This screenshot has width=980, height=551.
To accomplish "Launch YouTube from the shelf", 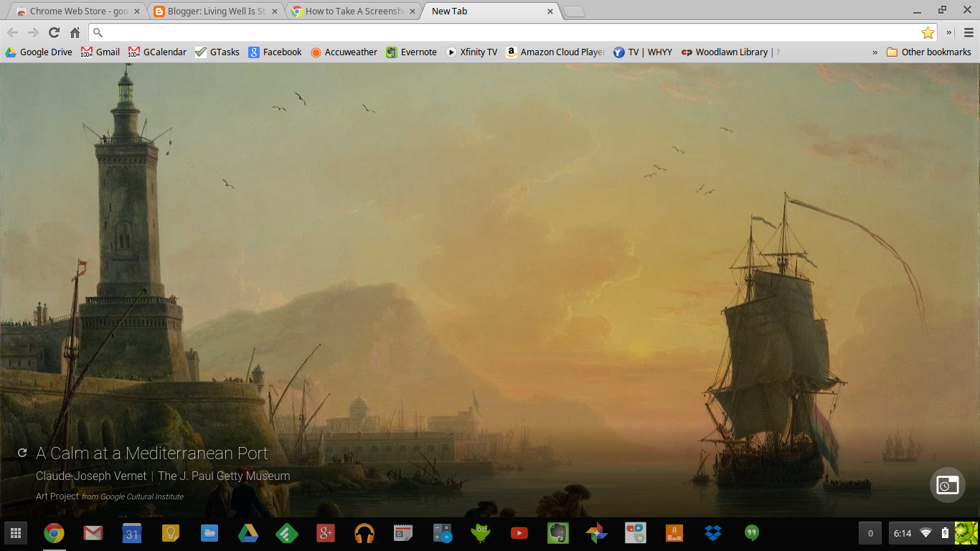I will [x=519, y=533].
